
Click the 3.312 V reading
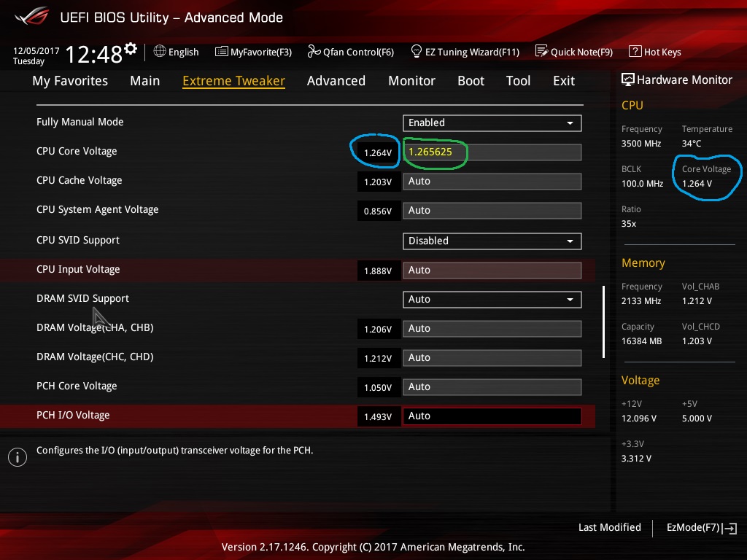636,459
